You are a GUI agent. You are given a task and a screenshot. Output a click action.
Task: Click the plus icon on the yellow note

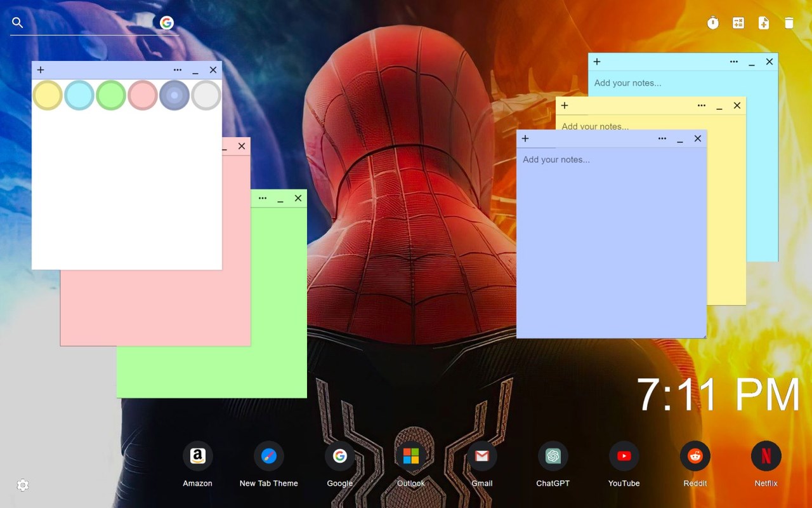point(565,105)
